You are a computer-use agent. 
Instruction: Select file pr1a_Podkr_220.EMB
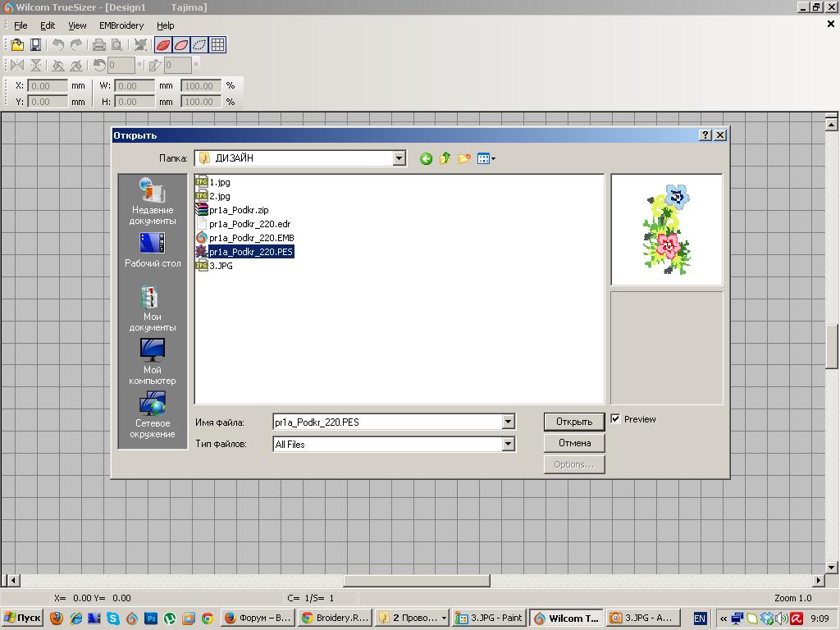pyautogui.click(x=245, y=238)
